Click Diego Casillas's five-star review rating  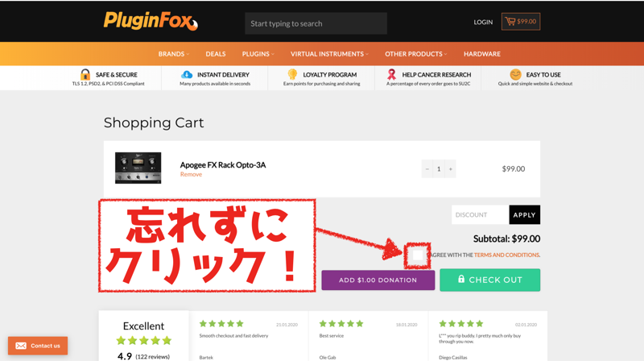(460, 324)
